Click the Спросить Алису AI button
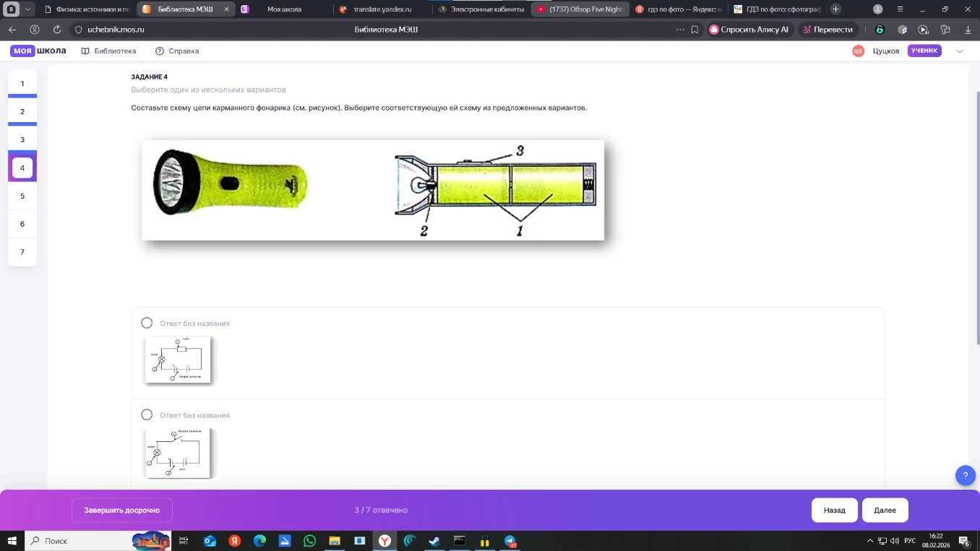Image resolution: width=980 pixels, height=551 pixels. click(x=750, y=30)
